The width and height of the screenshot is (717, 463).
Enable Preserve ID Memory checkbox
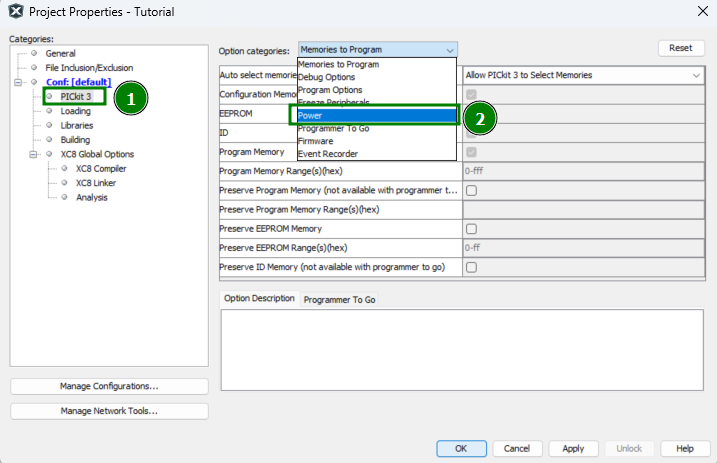point(471,267)
